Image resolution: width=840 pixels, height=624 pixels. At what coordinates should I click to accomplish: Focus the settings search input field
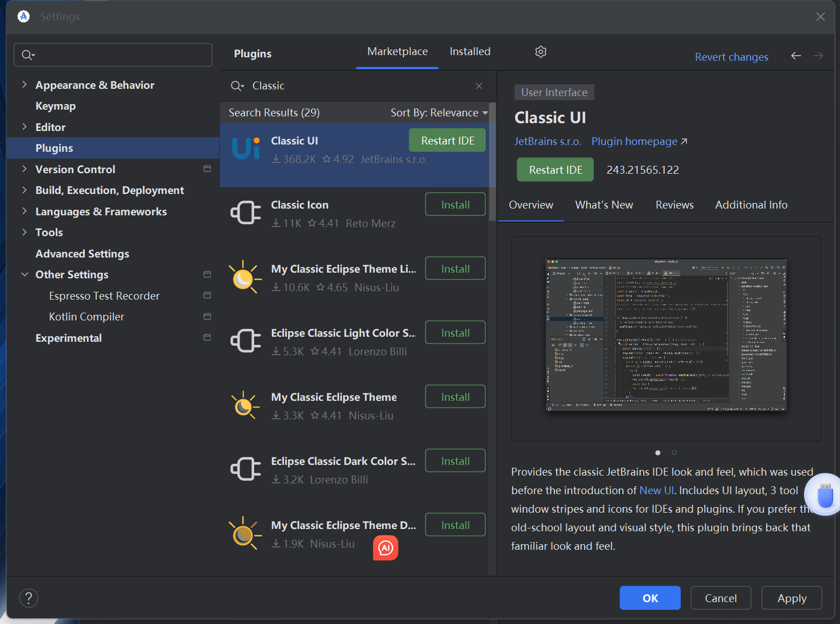coord(113,55)
